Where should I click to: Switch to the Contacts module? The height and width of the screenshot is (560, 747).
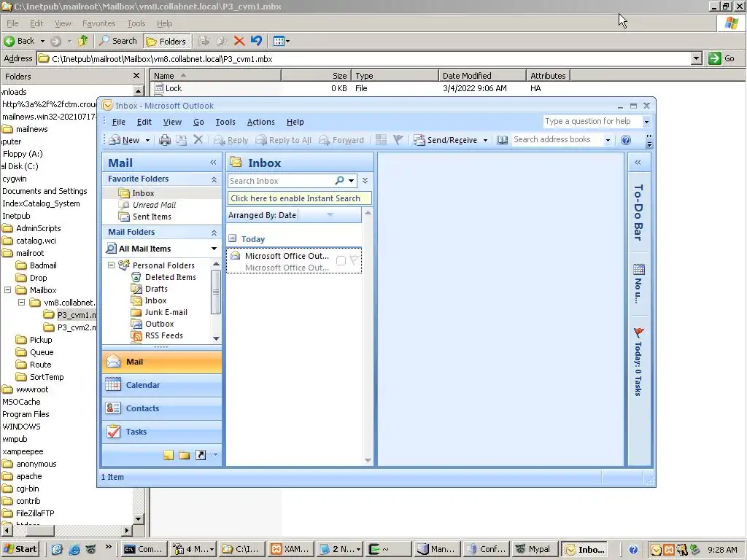point(162,408)
